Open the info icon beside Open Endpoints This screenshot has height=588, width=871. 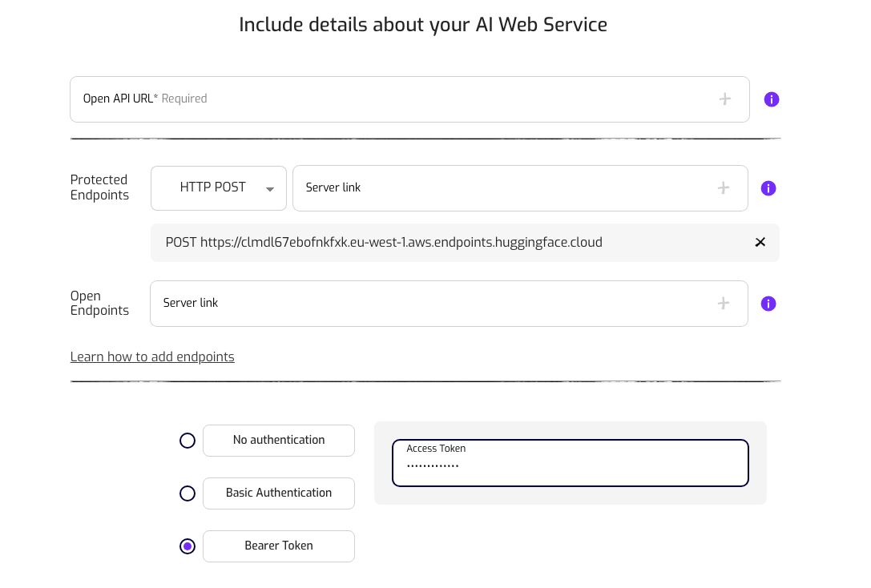(768, 303)
